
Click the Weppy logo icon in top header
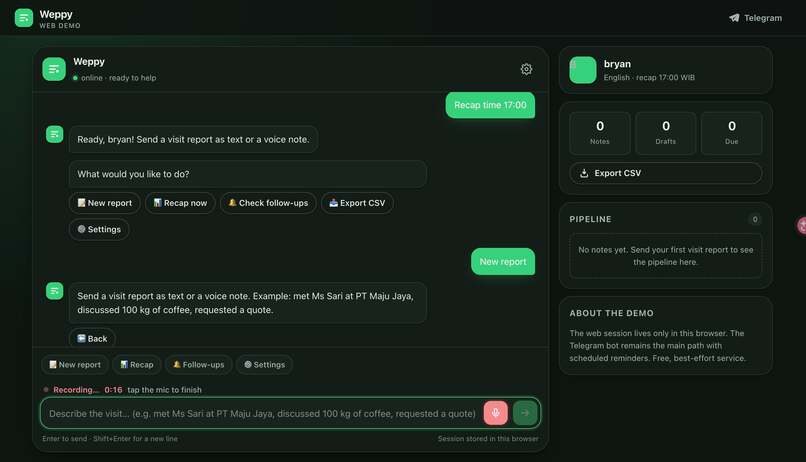pos(24,18)
